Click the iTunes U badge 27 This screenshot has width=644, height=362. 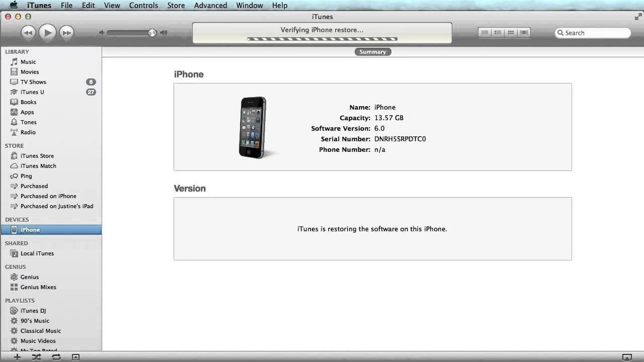(x=91, y=92)
